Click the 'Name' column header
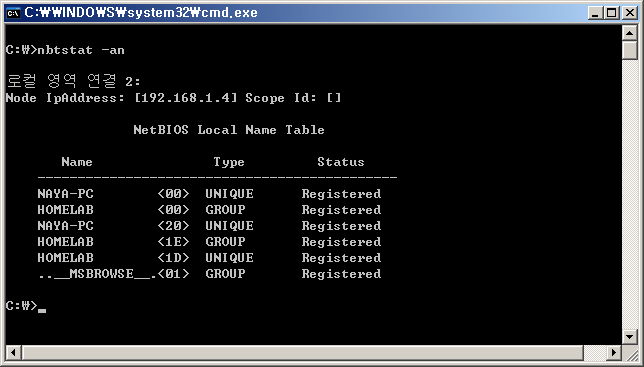Viewport: 644px width, 367px height. tap(77, 162)
